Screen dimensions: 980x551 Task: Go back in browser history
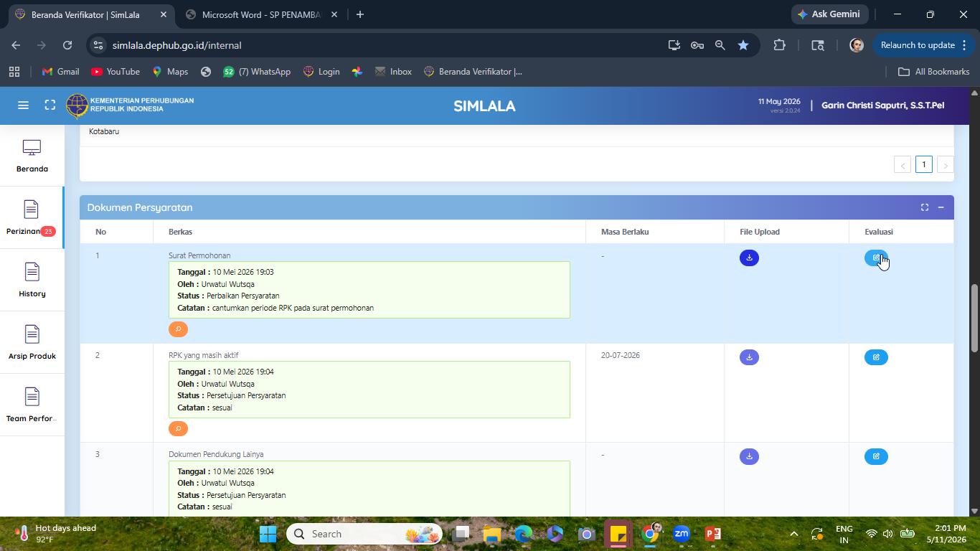click(x=16, y=45)
